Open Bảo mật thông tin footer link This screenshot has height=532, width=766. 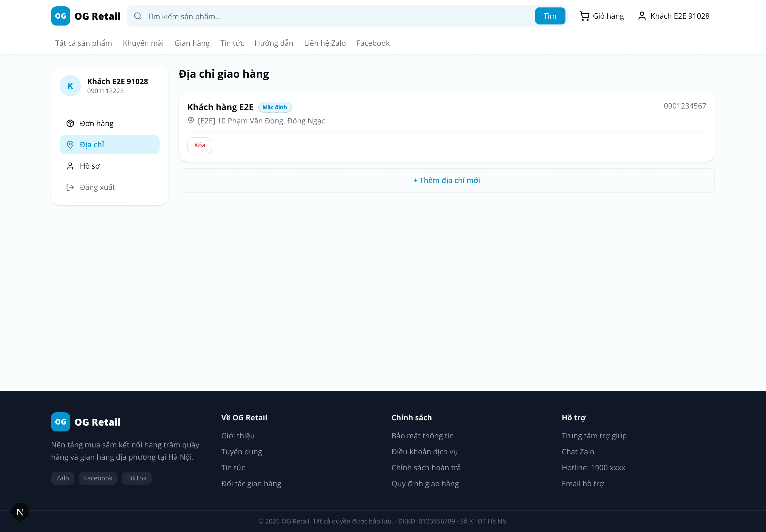pyautogui.click(x=423, y=436)
